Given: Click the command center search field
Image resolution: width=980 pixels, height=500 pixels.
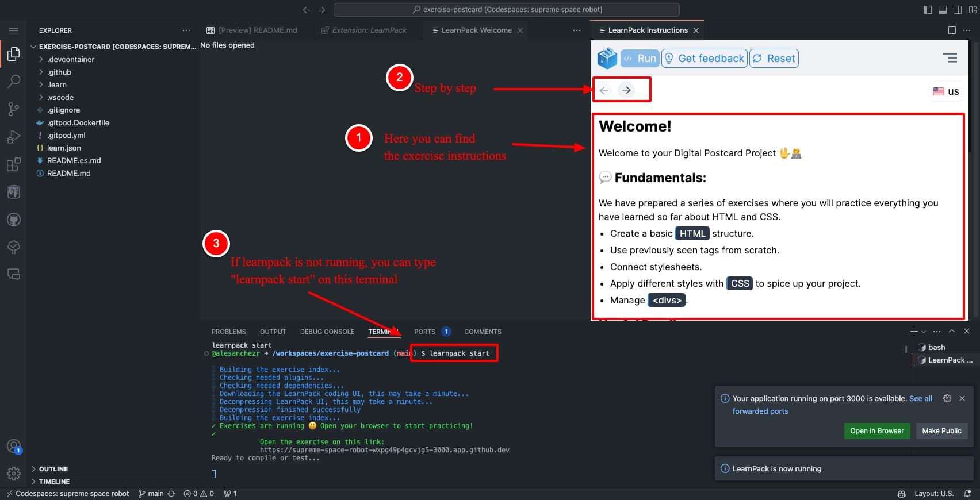Looking at the screenshot, I should pyautogui.click(x=506, y=10).
